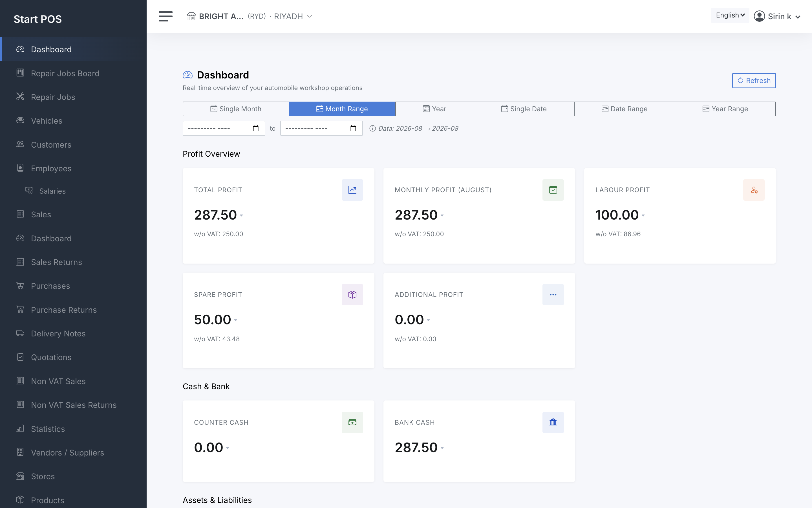Image resolution: width=812 pixels, height=508 pixels.
Task: Switch to the Year tab
Action: tap(435, 109)
